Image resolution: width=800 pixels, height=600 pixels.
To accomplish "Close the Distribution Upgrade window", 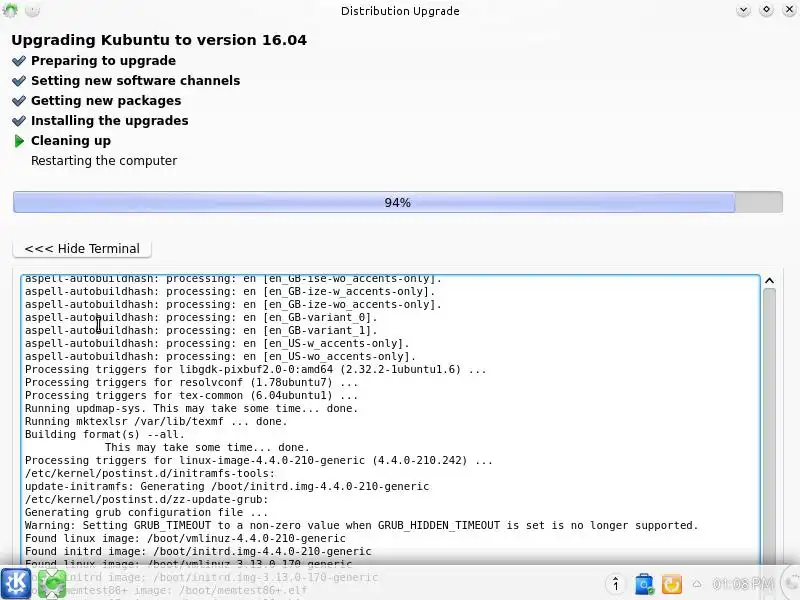I will click(789, 10).
